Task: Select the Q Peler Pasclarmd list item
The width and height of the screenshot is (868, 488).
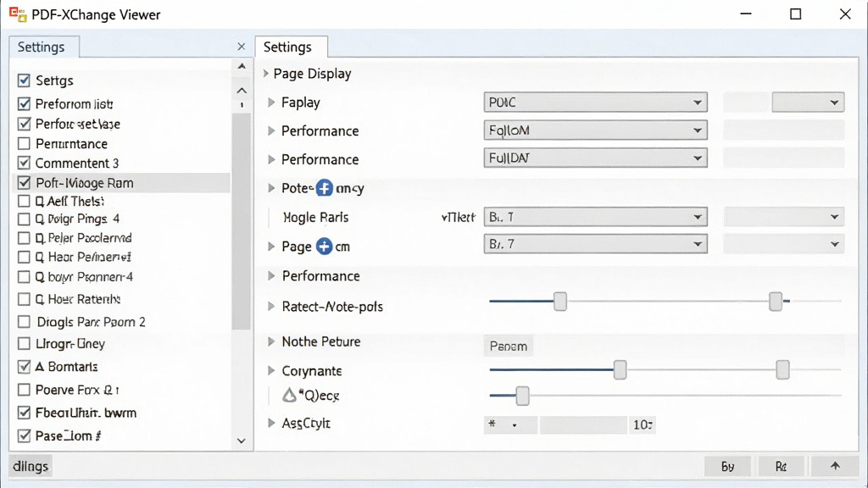Action: coord(83,237)
